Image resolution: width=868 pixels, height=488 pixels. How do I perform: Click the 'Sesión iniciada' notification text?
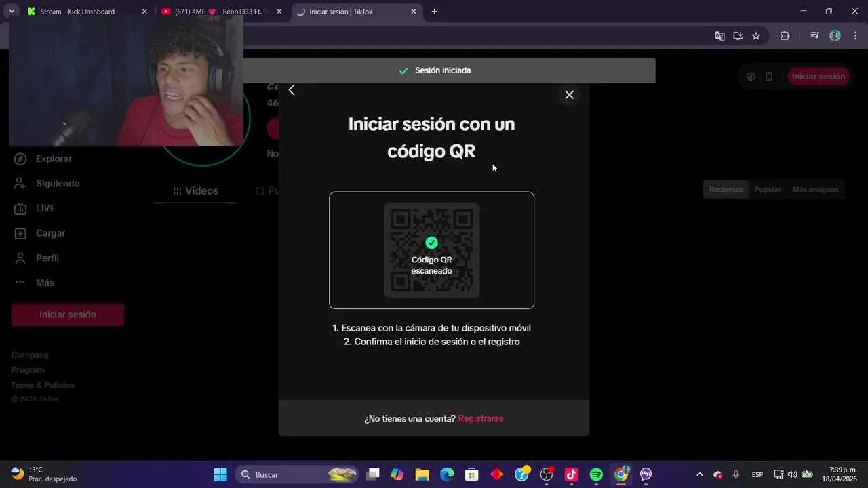tap(443, 70)
